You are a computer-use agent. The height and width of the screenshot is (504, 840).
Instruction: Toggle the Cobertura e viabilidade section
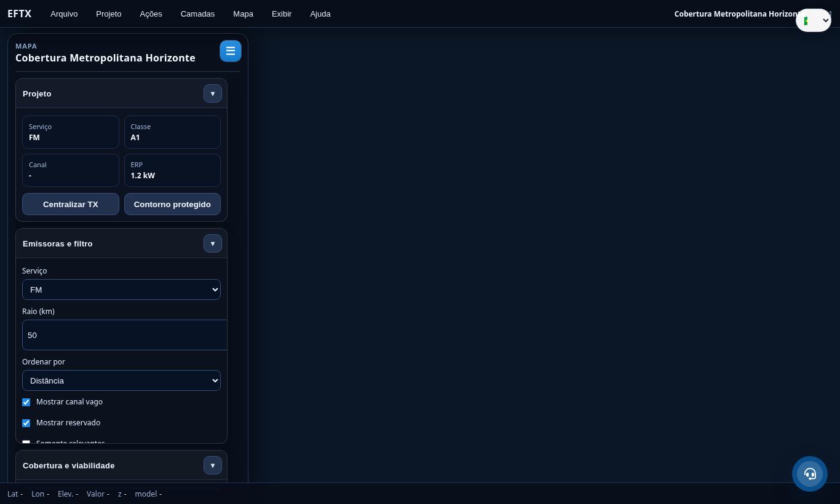(213, 465)
